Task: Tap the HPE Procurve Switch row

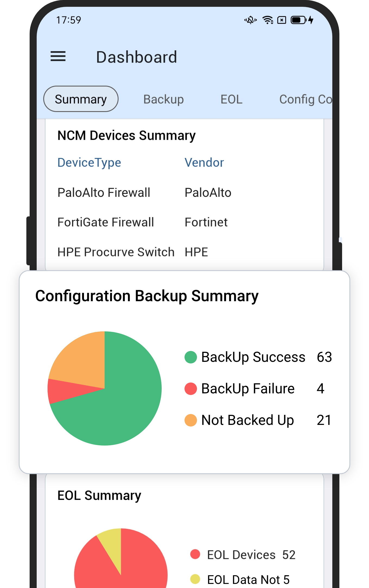Action: (x=116, y=252)
